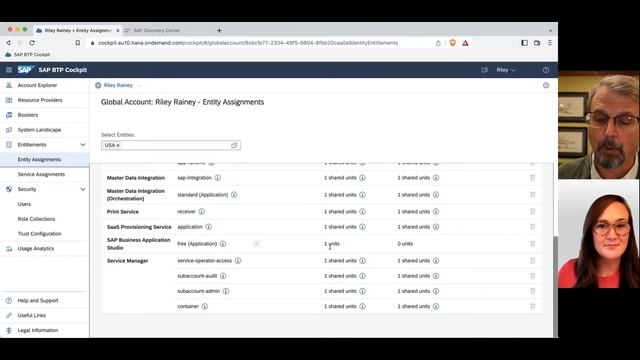
Task: Open the Riley user dropdown
Action: tap(506, 70)
